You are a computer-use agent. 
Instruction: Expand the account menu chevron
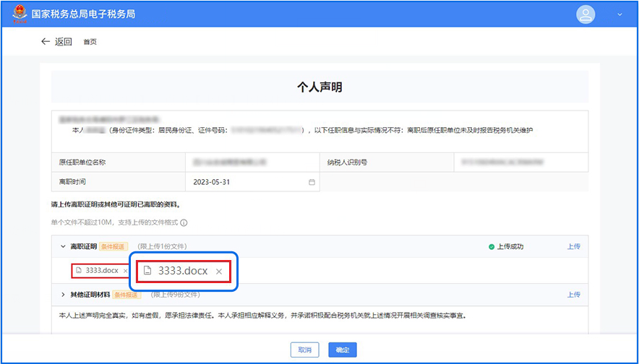[x=619, y=14]
